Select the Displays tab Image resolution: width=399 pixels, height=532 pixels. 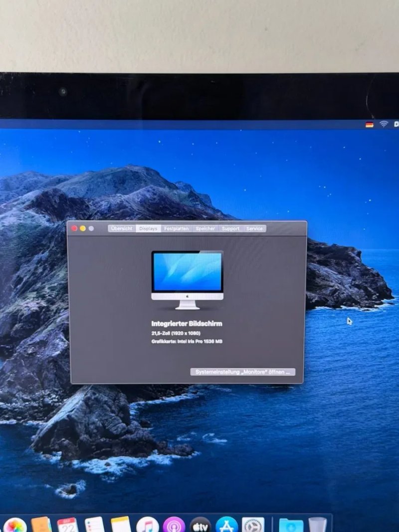click(x=148, y=229)
